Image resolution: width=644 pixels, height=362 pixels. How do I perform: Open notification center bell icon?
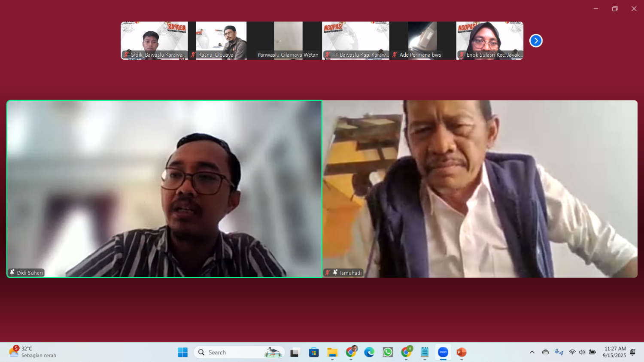click(633, 352)
